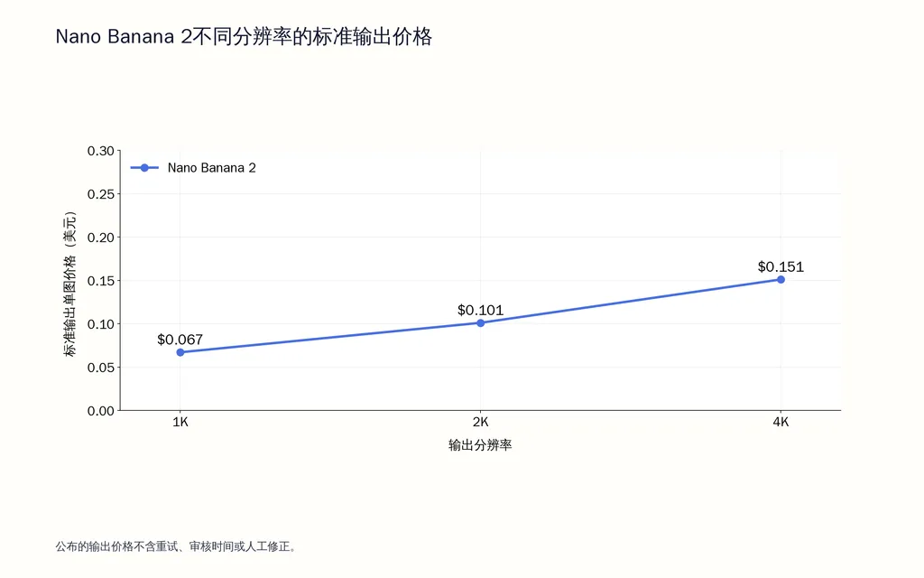Click the y-axis tick '0.05'
The width and height of the screenshot is (924, 578).
(x=101, y=368)
